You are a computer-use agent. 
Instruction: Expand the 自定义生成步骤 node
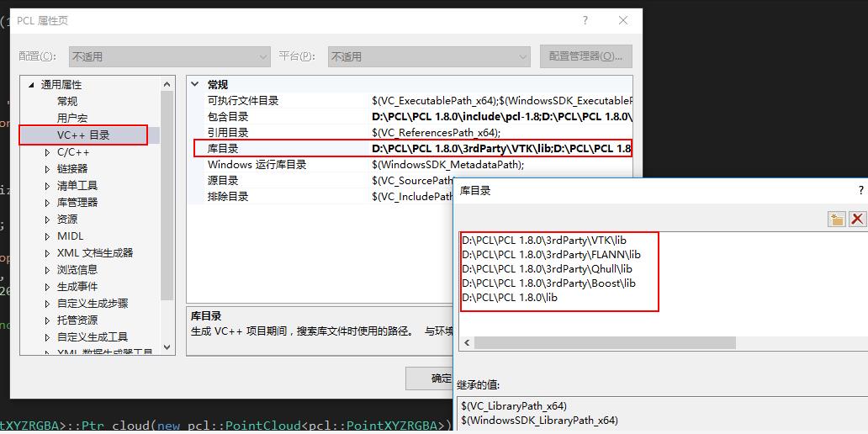tap(47, 304)
